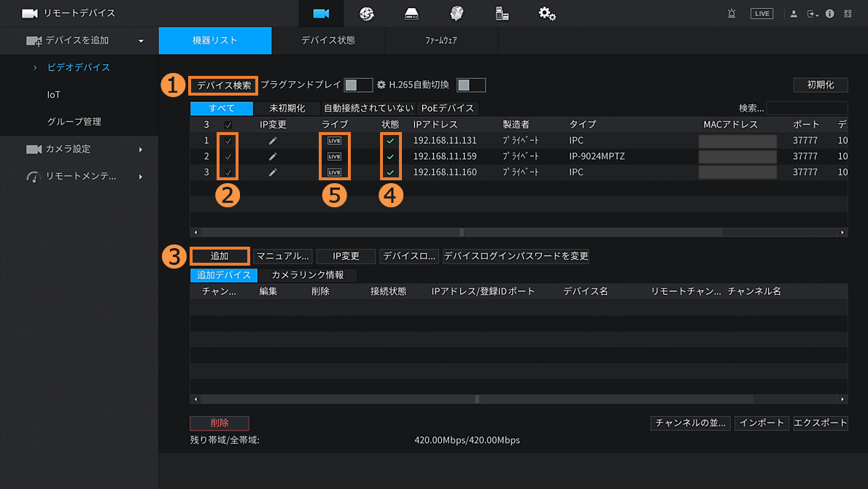Click the info icon in top bar
The height and width of the screenshot is (489, 868).
coord(830,14)
